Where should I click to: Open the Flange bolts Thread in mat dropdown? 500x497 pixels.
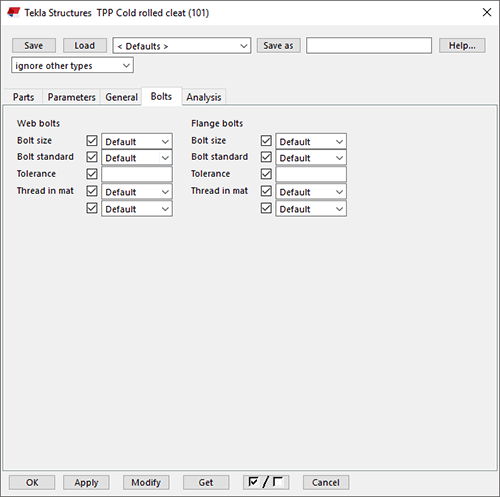311,192
